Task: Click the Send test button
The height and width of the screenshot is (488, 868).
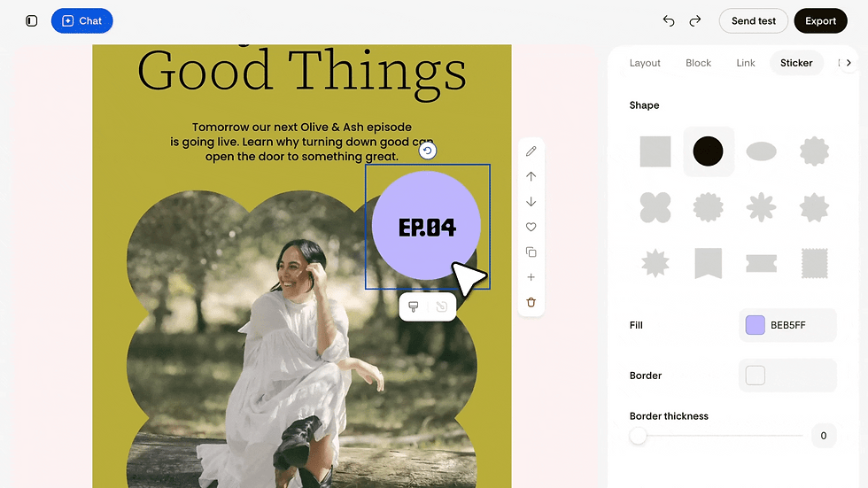Action: [754, 21]
